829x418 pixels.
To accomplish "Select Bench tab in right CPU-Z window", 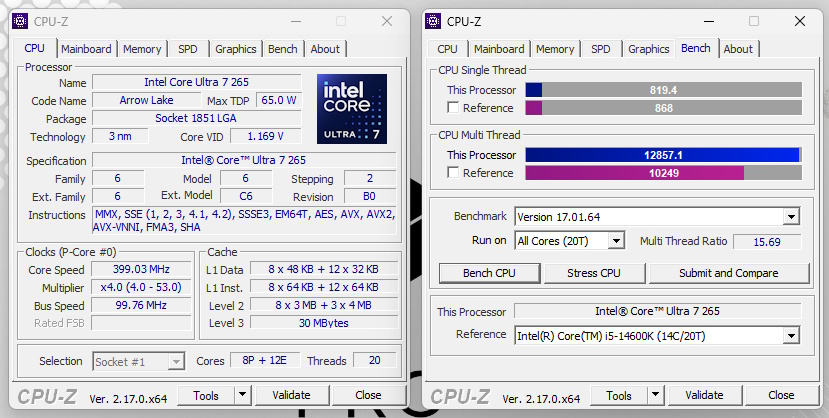I will (696, 48).
